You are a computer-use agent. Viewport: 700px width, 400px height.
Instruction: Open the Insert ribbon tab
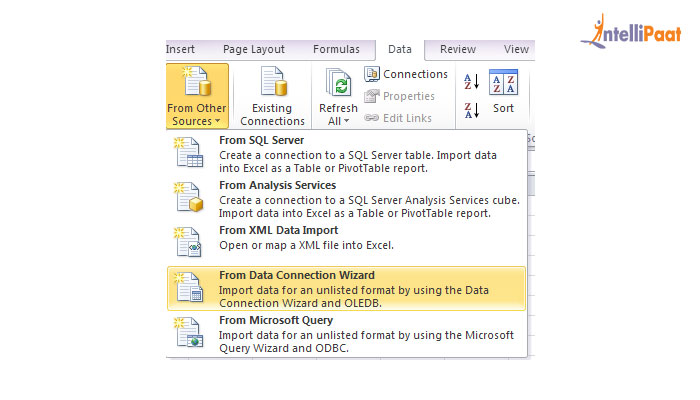coord(180,49)
